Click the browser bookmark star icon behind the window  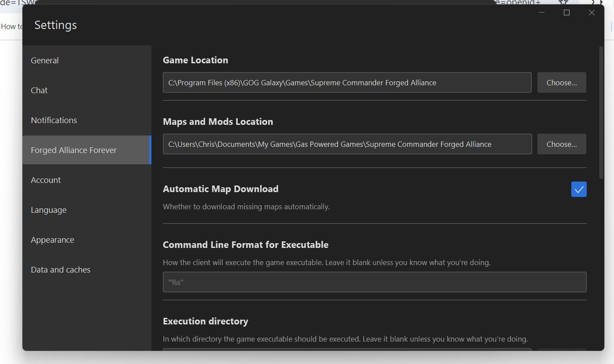tap(563, 2)
